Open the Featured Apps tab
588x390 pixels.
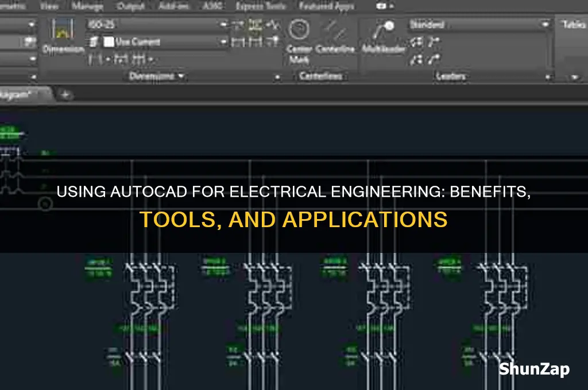327,6
